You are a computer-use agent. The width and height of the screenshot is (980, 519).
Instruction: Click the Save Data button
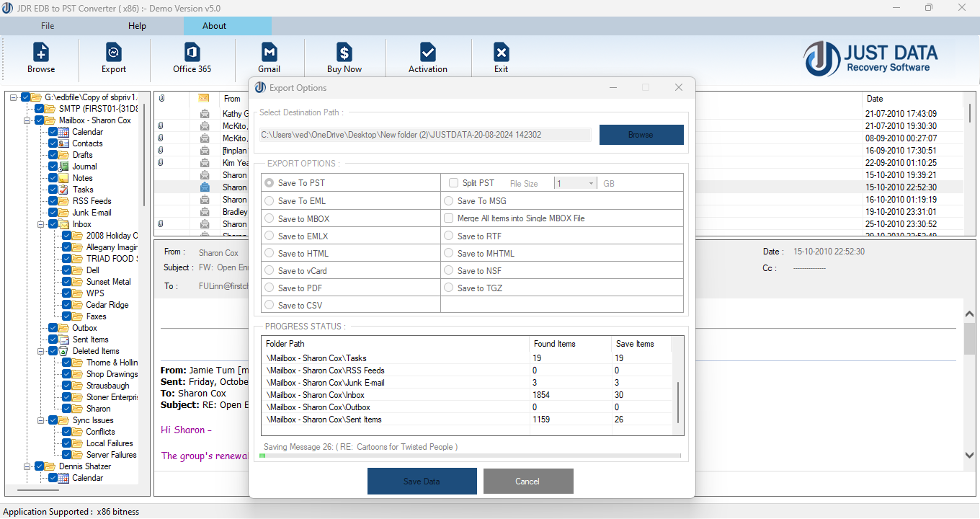click(x=422, y=481)
